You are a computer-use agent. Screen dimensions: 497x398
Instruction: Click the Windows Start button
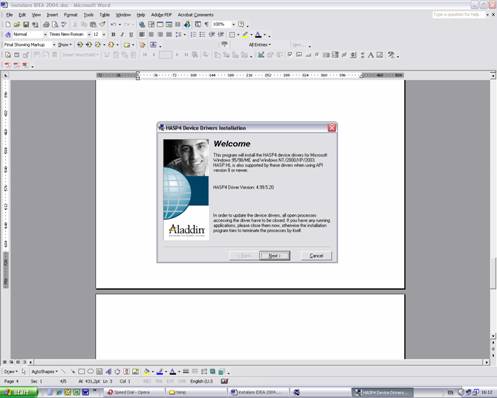tap(19, 392)
